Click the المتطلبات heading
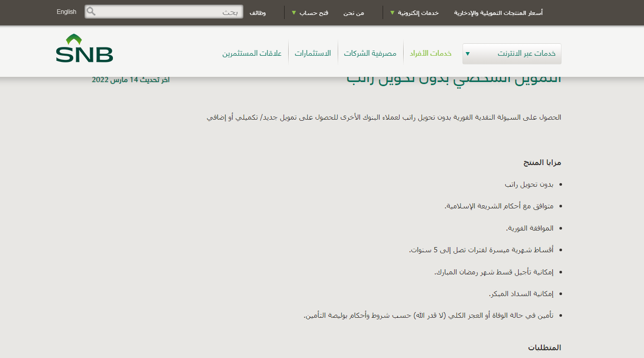 click(545, 348)
